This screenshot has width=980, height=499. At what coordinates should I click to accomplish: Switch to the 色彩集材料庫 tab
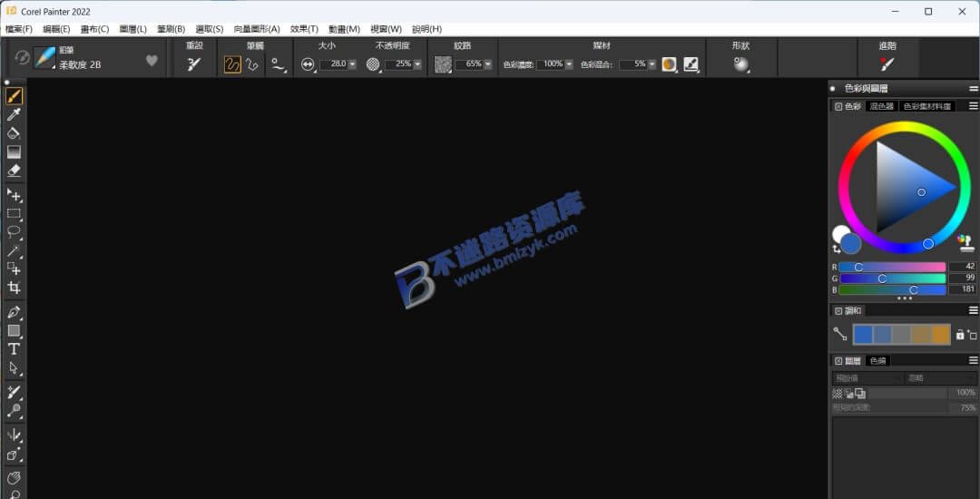926,106
